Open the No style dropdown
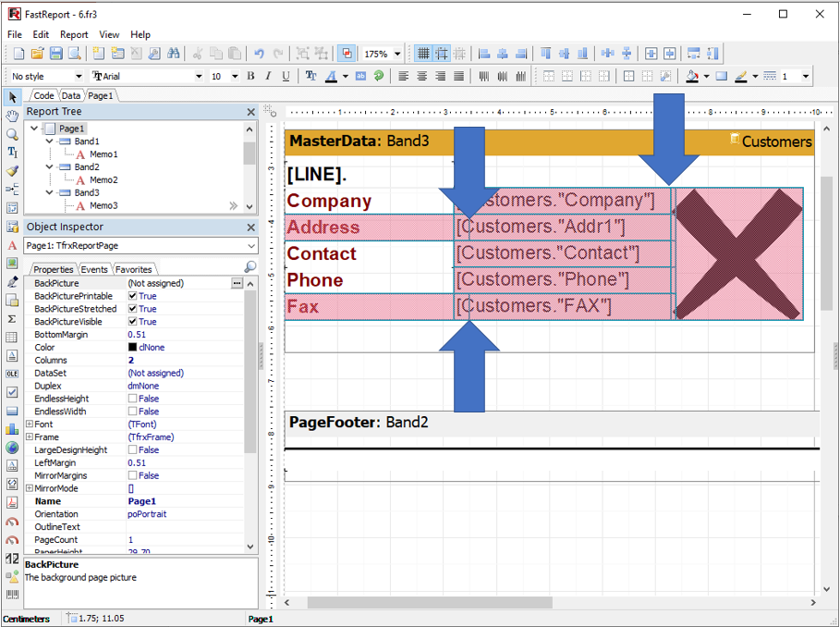This screenshot has height=627, width=840. (79, 77)
